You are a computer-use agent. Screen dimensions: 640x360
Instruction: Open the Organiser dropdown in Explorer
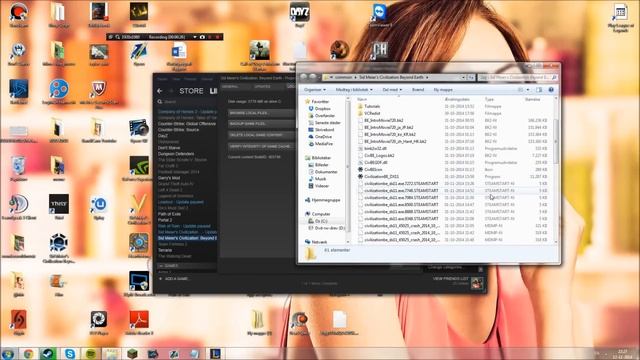pos(315,89)
